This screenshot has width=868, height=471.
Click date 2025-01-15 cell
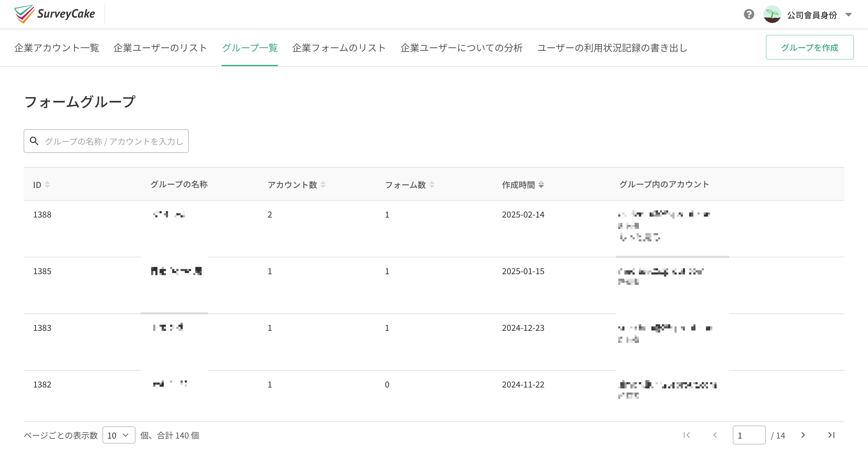point(523,271)
